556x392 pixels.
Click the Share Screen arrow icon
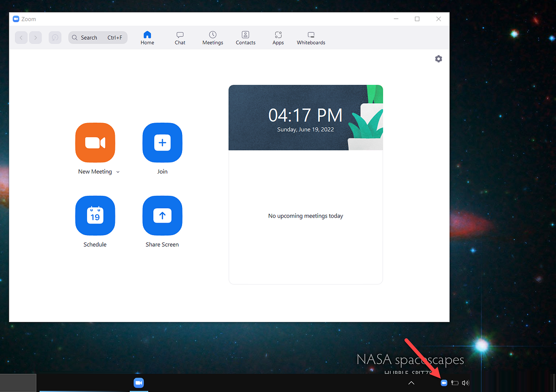tap(162, 216)
